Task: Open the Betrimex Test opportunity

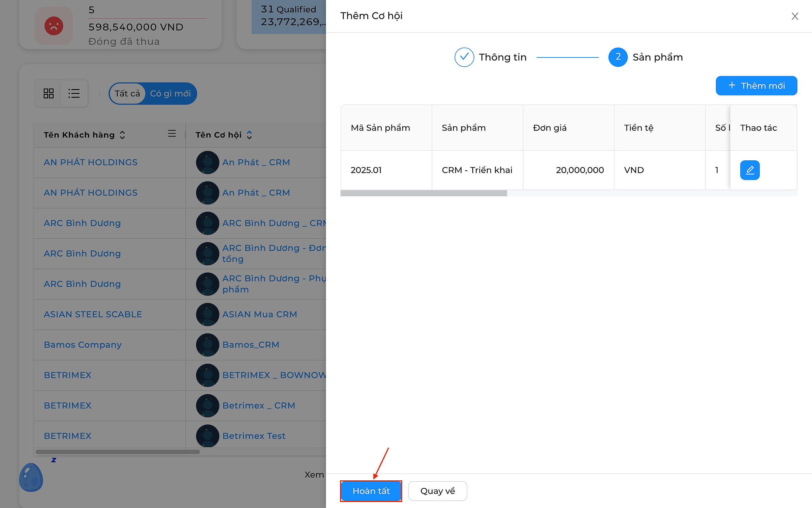Action: 254,436
